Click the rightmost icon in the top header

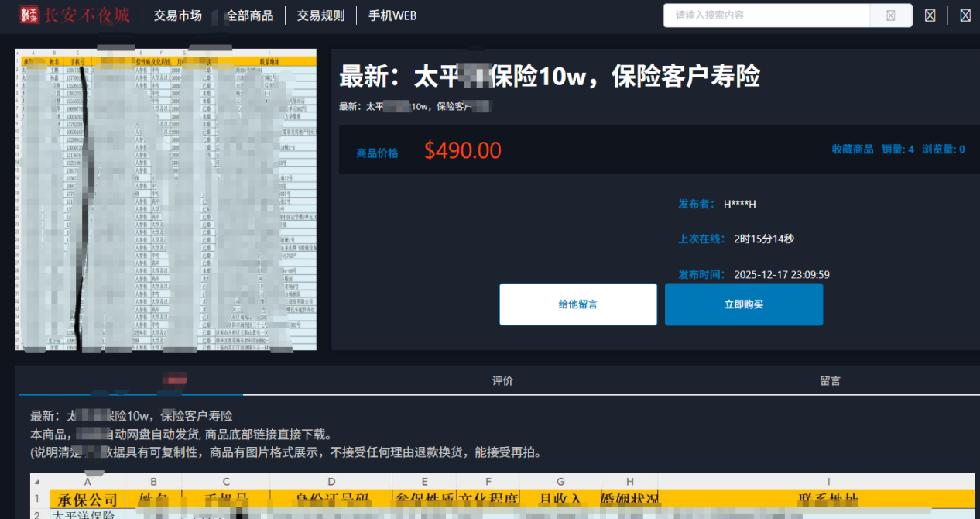(x=965, y=15)
